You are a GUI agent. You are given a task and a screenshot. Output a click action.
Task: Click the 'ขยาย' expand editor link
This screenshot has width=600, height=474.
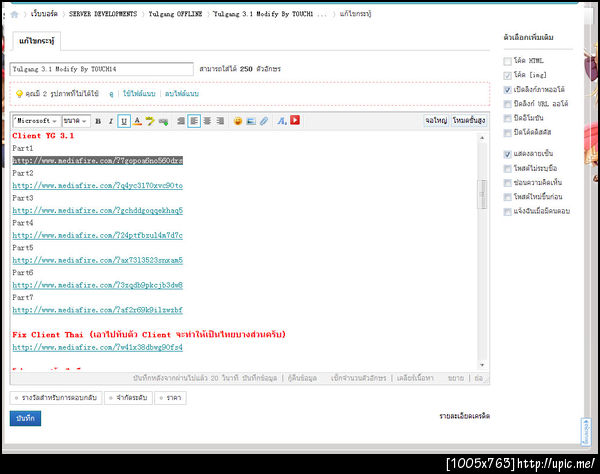click(455, 378)
